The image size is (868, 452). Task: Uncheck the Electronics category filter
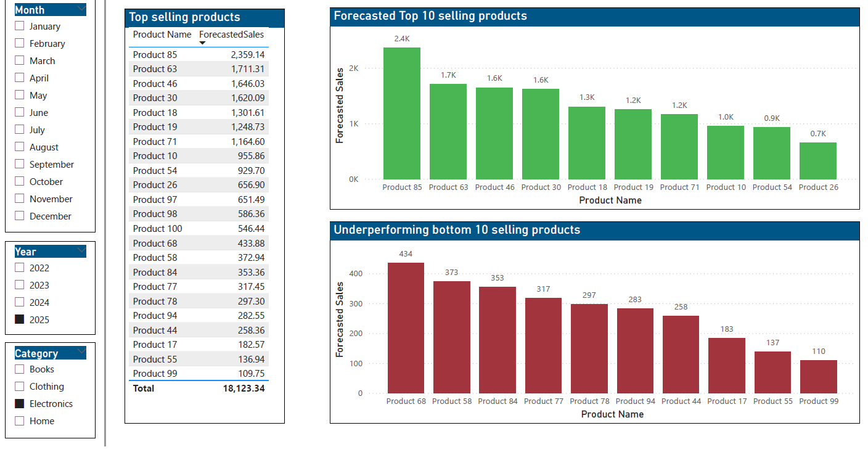[x=20, y=403]
